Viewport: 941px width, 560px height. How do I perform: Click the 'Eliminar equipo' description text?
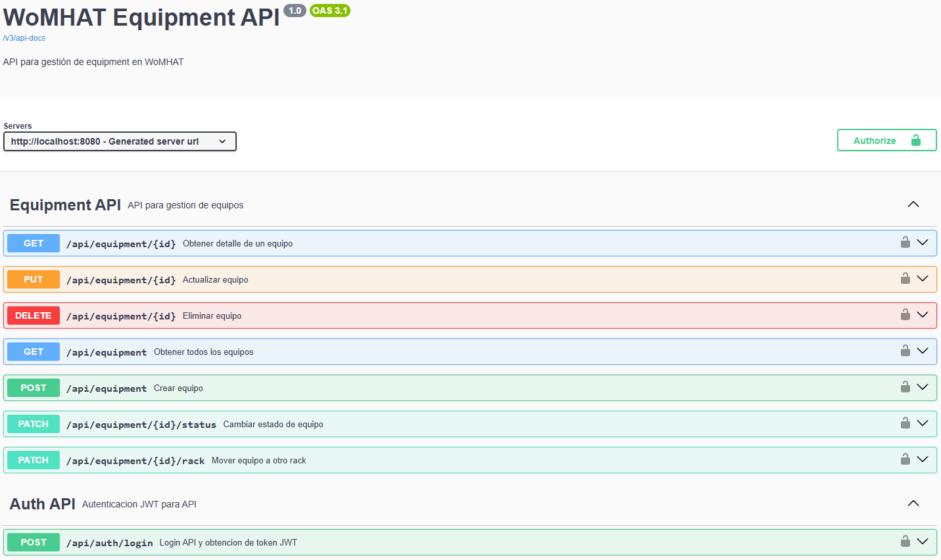[212, 316]
